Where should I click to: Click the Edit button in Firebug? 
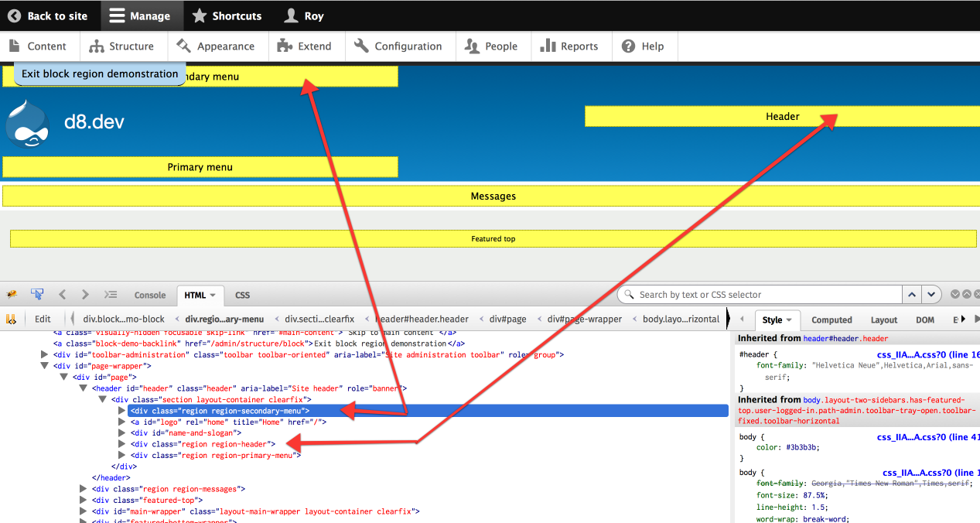click(43, 319)
